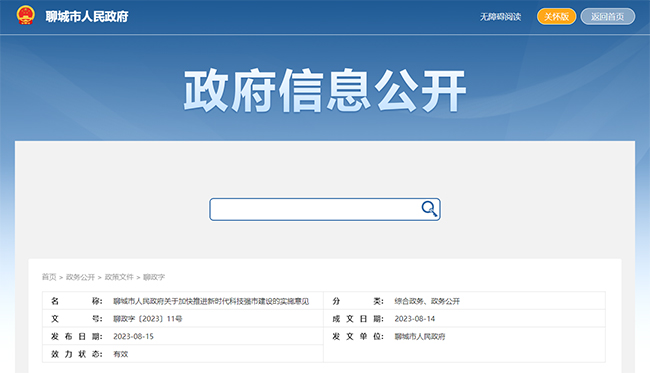Click the 发布日期 field label
This screenshot has width=650, height=373.
(77, 337)
